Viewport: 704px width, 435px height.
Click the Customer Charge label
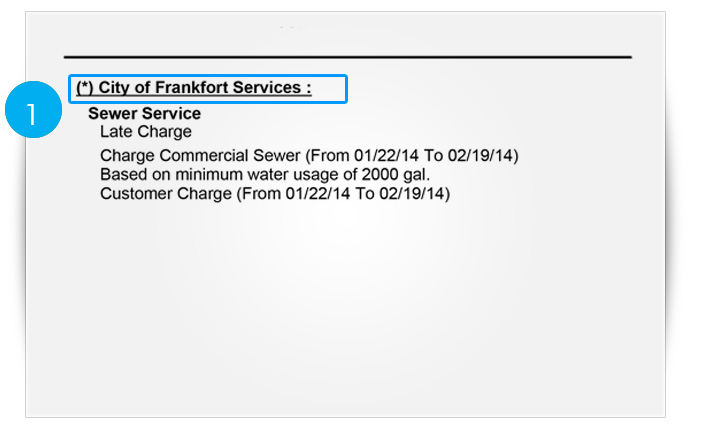point(166,194)
